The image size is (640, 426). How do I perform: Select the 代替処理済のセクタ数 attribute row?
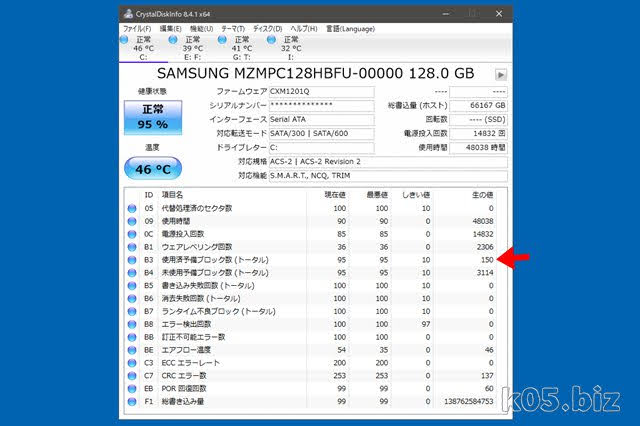[x=311, y=209]
